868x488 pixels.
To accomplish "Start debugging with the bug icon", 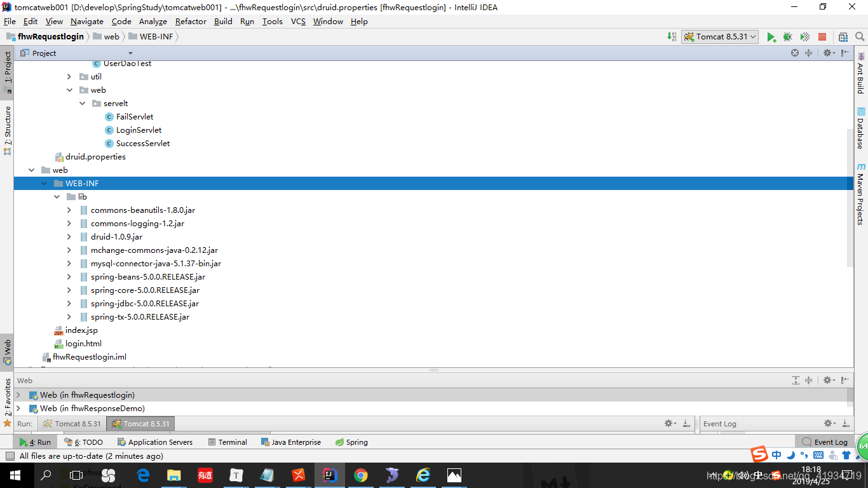I will (x=787, y=37).
